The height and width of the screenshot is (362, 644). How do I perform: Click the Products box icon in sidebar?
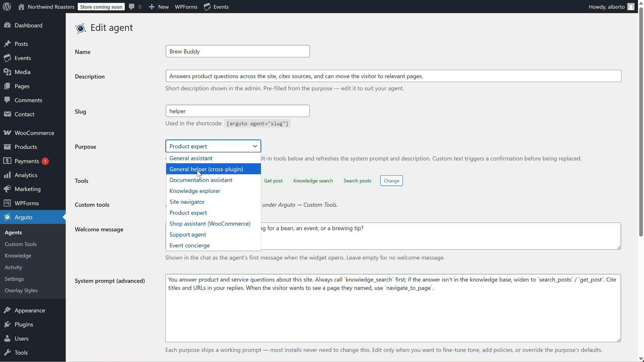point(7,147)
